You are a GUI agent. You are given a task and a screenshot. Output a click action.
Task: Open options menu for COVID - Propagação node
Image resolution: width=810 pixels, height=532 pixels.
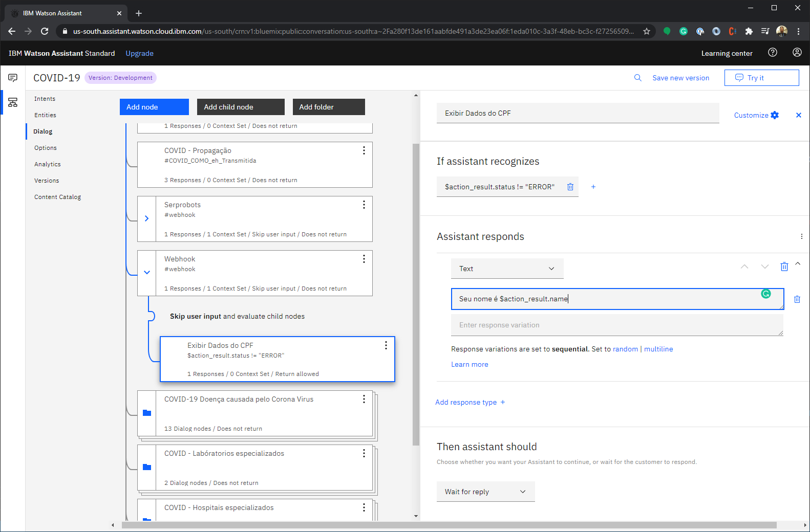[364, 150]
